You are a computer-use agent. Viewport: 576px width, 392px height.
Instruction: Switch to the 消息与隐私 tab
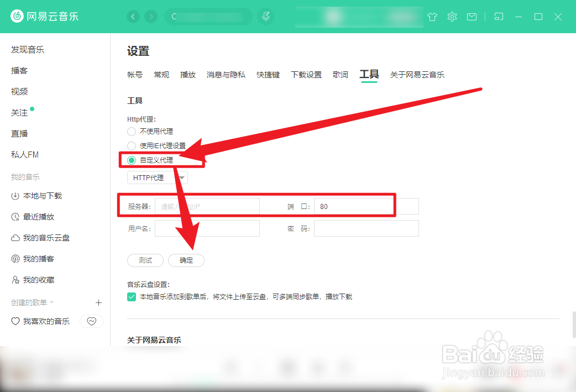coord(226,75)
